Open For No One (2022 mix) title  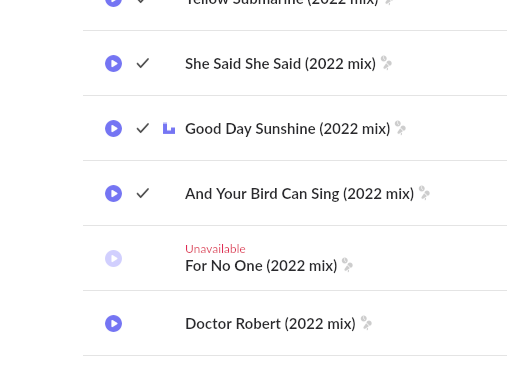[x=261, y=266]
